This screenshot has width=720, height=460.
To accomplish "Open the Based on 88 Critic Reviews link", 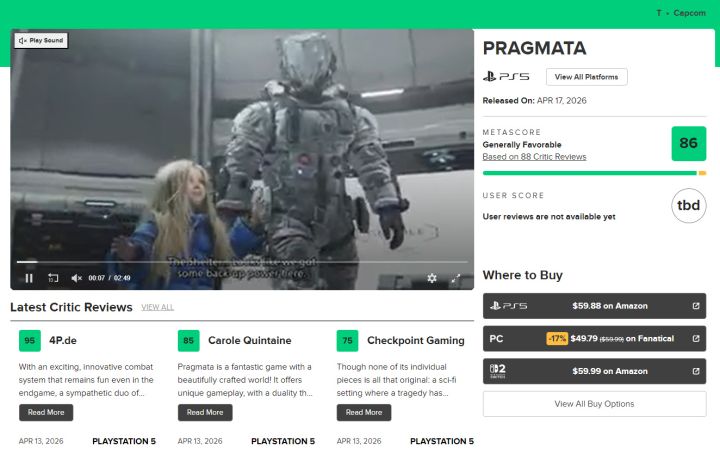I will click(x=534, y=157).
